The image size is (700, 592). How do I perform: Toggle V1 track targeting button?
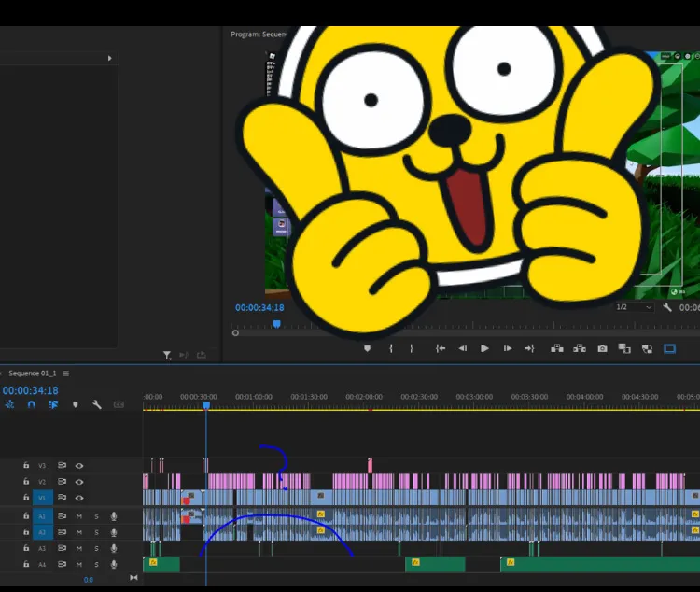pos(42,498)
